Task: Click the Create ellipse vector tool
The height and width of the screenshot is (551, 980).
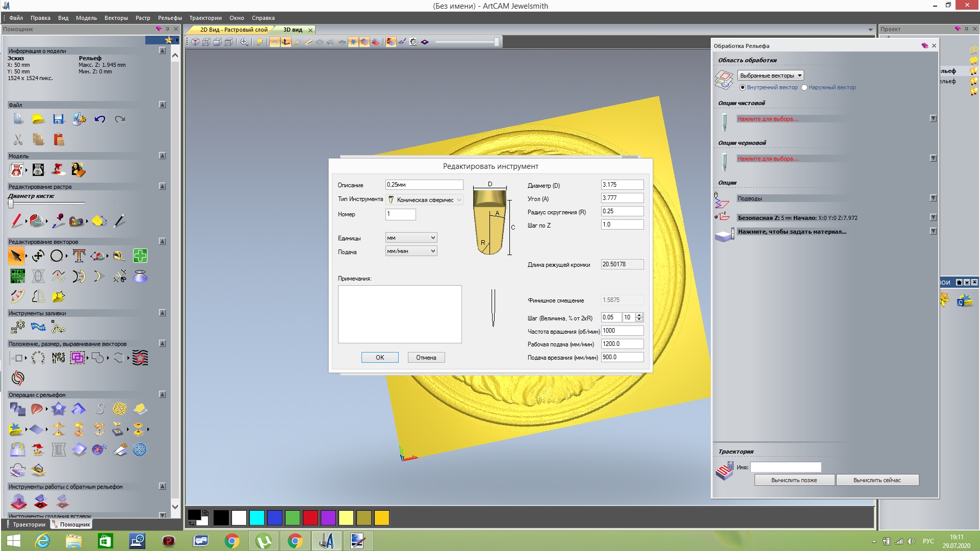Action: 57,256
